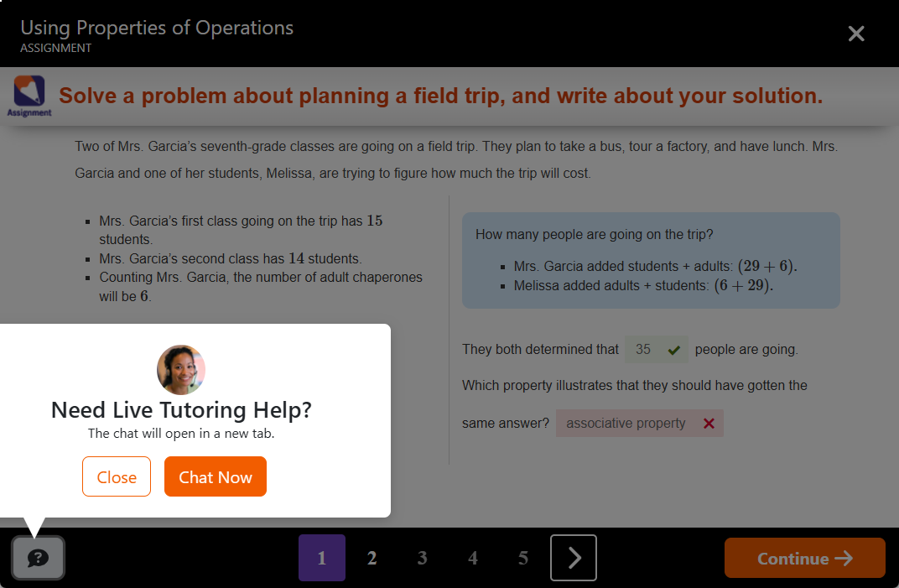
Task: Click the 'Solve a problem about planning a field trip' heading
Action: [440, 96]
